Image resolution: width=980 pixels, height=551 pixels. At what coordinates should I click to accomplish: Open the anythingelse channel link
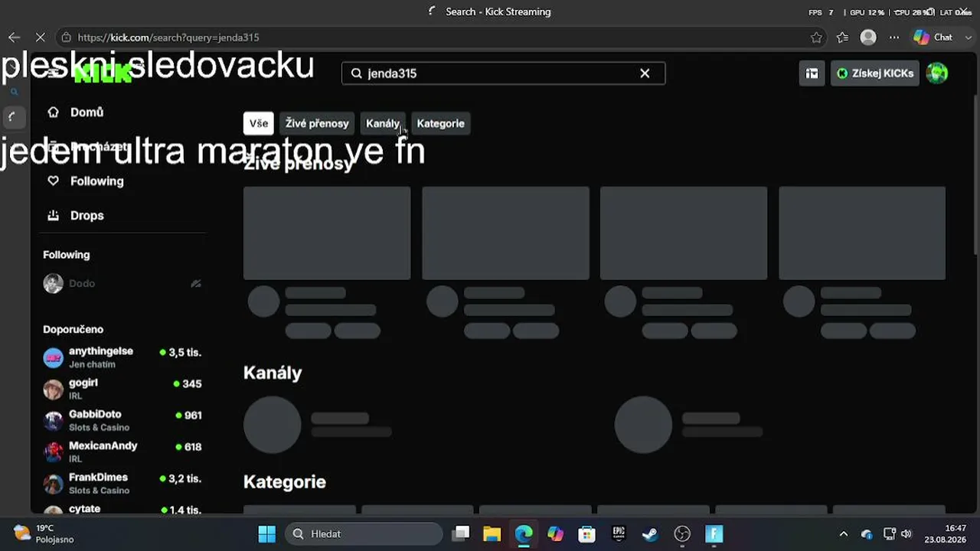click(x=101, y=351)
